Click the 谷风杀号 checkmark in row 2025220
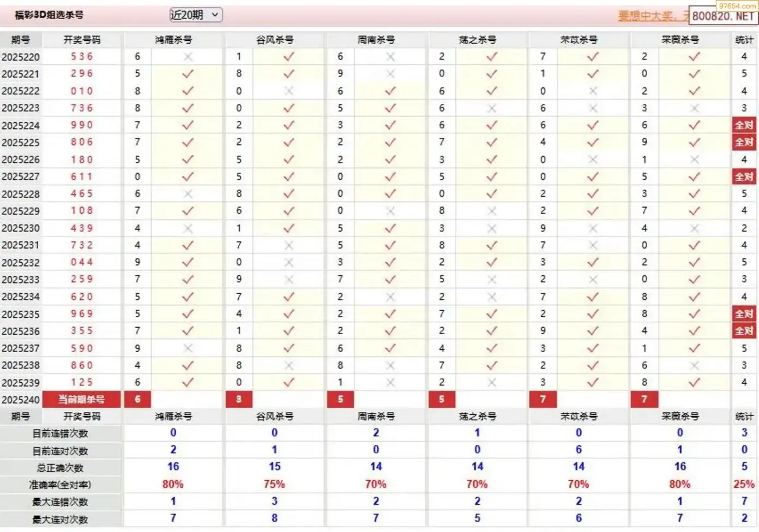 pyautogui.click(x=289, y=57)
